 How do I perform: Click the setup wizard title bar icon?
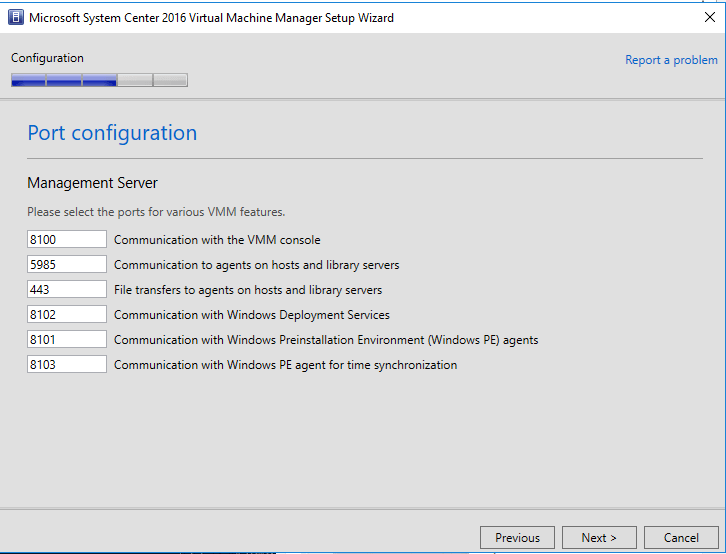(16, 18)
